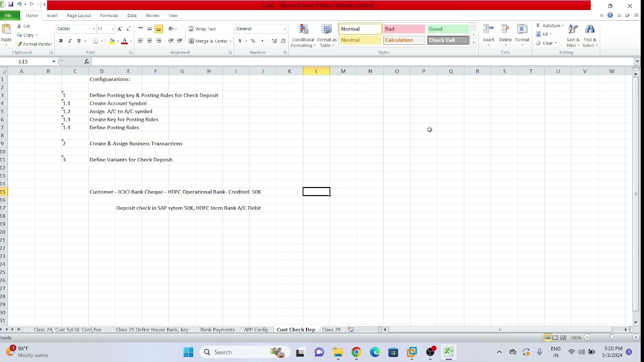Expand the cell styles gallery
Image resolution: width=644 pixels, height=362 pixels.
(x=473, y=43)
